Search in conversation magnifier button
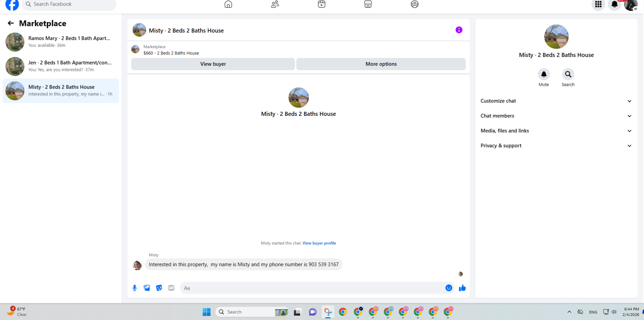644x320 pixels. click(x=568, y=74)
